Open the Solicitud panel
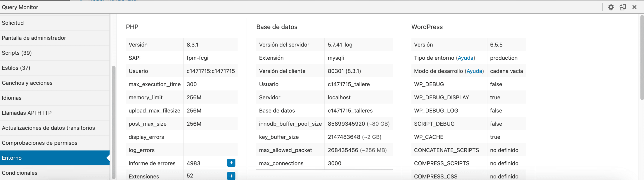The image size is (644, 180). click(x=13, y=23)
